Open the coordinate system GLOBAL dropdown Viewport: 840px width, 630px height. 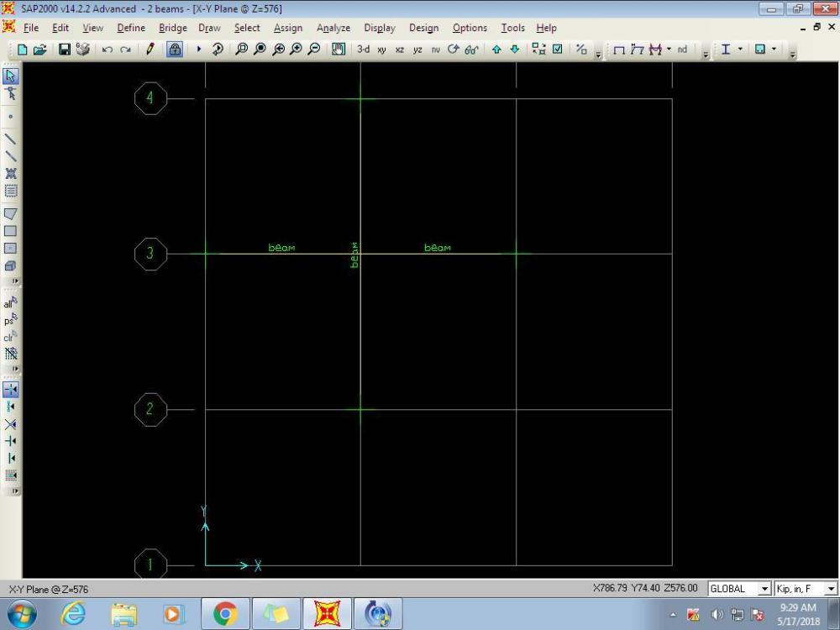pos(764,589)
